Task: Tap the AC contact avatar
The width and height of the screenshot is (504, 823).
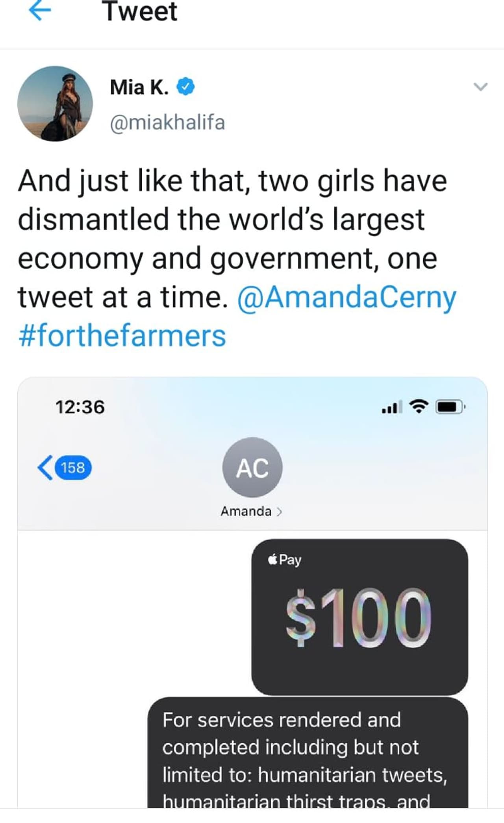Action: coord(252,467)
